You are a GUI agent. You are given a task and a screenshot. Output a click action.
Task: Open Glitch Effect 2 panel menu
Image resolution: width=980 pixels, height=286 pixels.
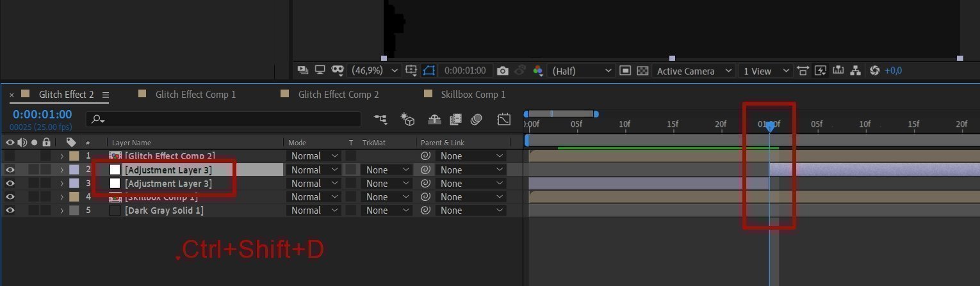click(x=106, y=95)
